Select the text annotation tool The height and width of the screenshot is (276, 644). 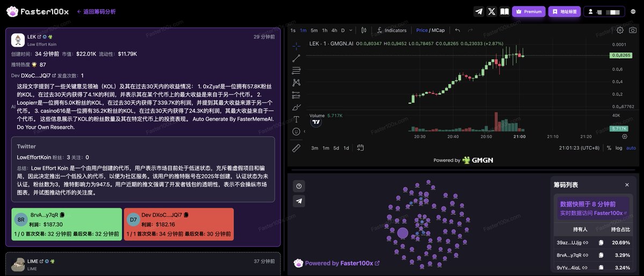tap(296, 119)
